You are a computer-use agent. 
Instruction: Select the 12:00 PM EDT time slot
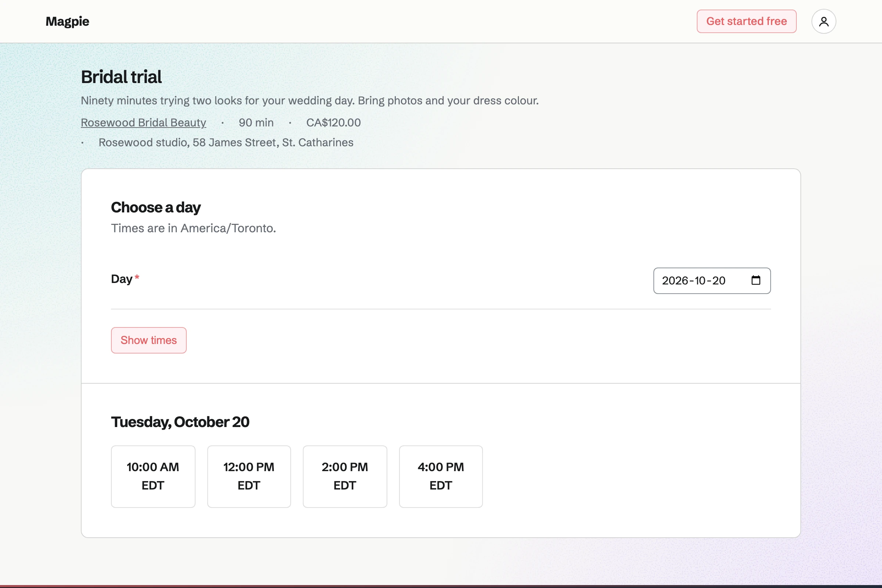point(249,476)
